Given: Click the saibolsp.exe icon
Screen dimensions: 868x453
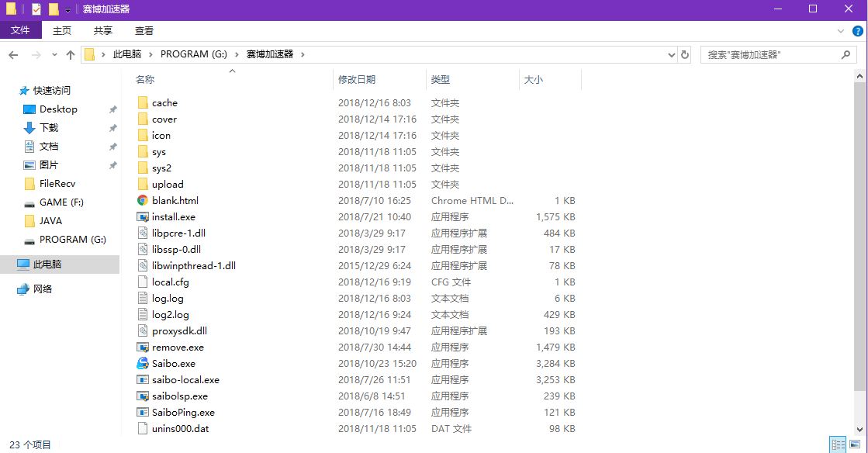Looking at the screenshot, I should coord(143,396).
